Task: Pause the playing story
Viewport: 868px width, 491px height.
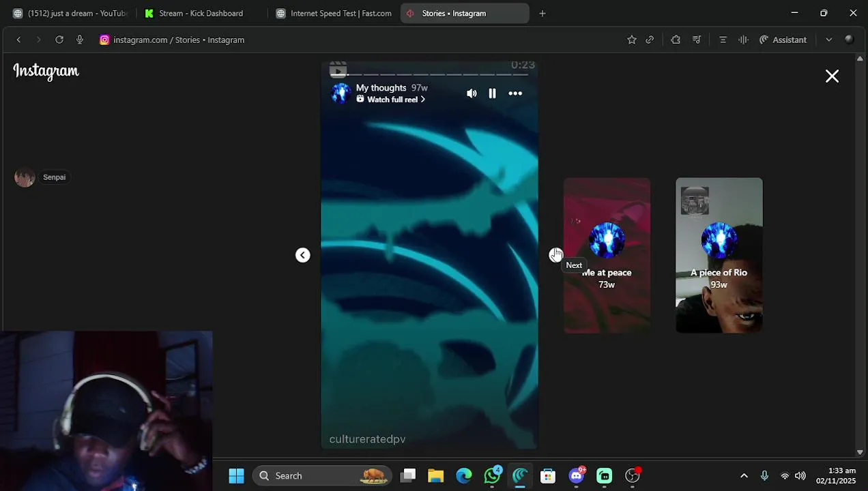Action: pyautogui.click(x=492, y=93)
